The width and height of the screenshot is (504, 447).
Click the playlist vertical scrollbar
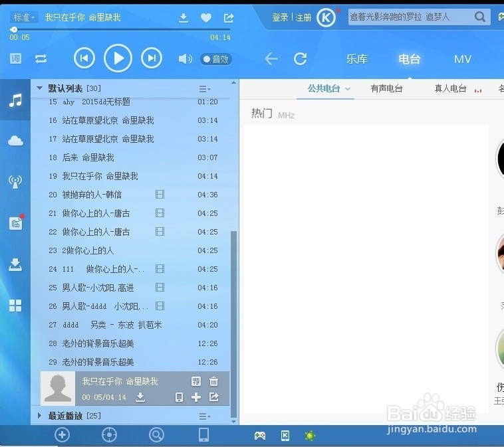233,323
